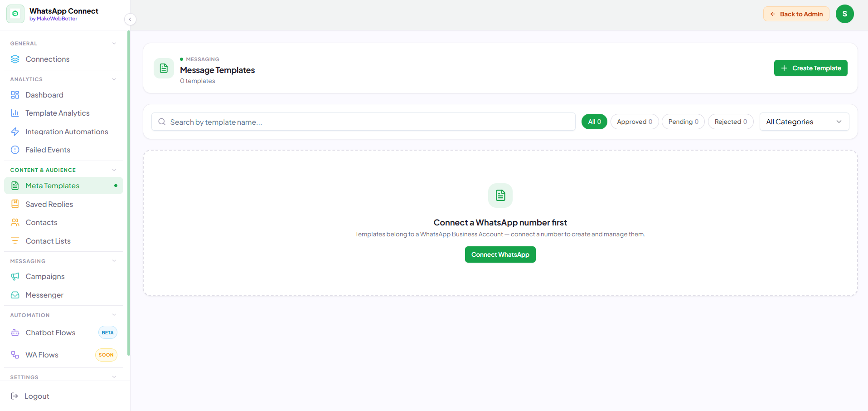The width and height of the screenshot is (868, 411).
Task: Click the Logout door icon
Action: pos(15,396)
